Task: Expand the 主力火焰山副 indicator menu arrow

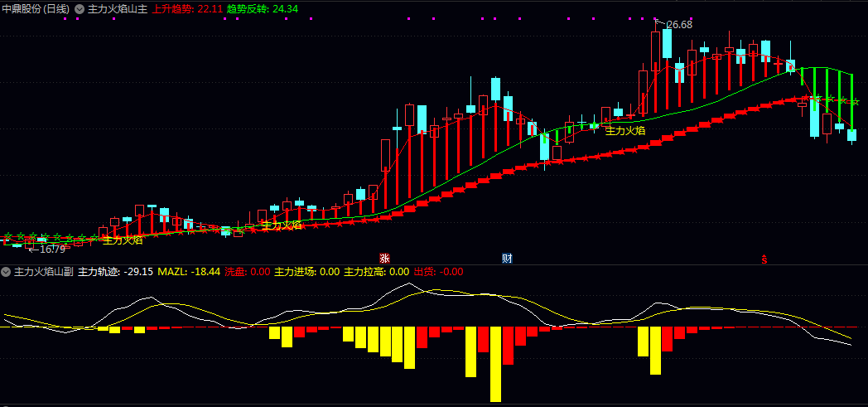Action: coord(6,272)
